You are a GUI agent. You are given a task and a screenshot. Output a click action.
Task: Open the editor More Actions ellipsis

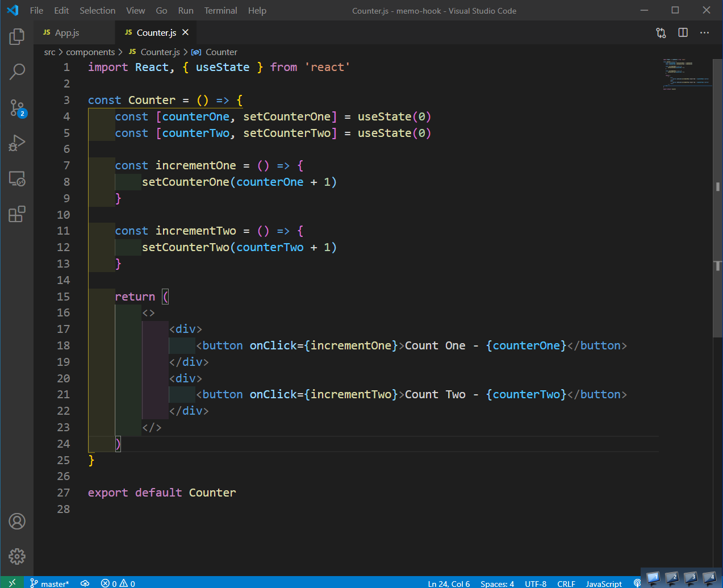[x=705, y=33]
